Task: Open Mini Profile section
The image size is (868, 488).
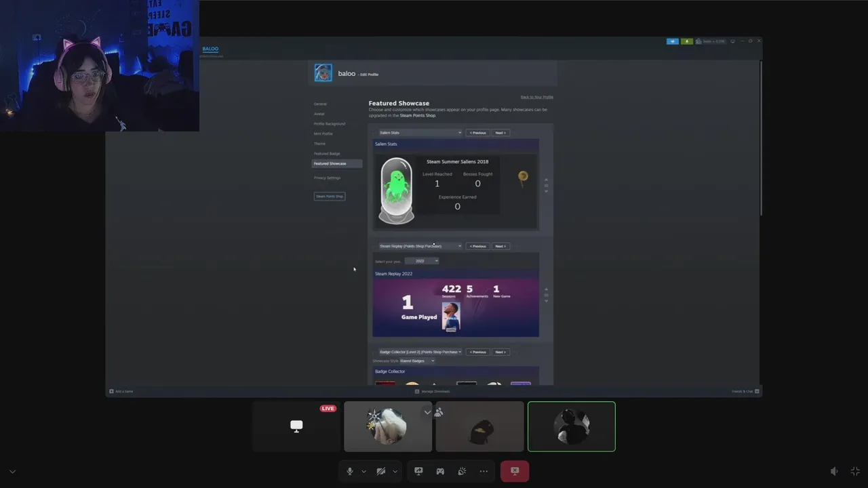Action: 323,134
